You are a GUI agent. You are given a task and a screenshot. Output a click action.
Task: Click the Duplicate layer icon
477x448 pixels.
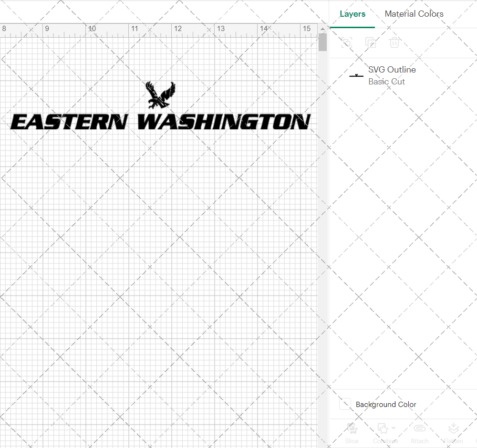tap(370, 42)
